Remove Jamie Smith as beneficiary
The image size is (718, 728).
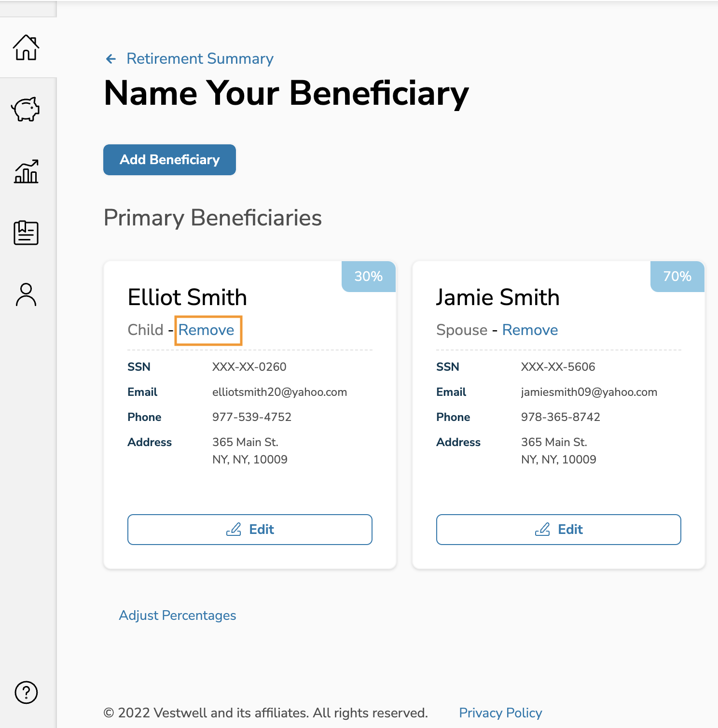pyautogui.click(x=529, y=330)
